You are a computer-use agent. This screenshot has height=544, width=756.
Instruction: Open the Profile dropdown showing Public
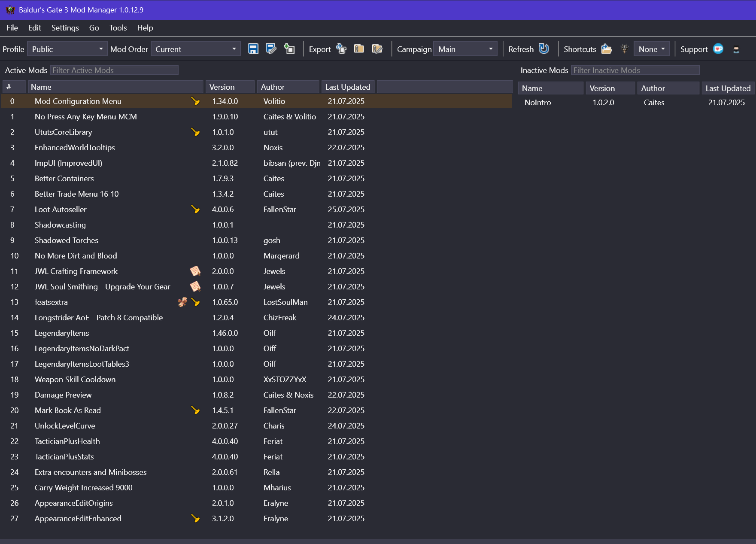(67, 49)
